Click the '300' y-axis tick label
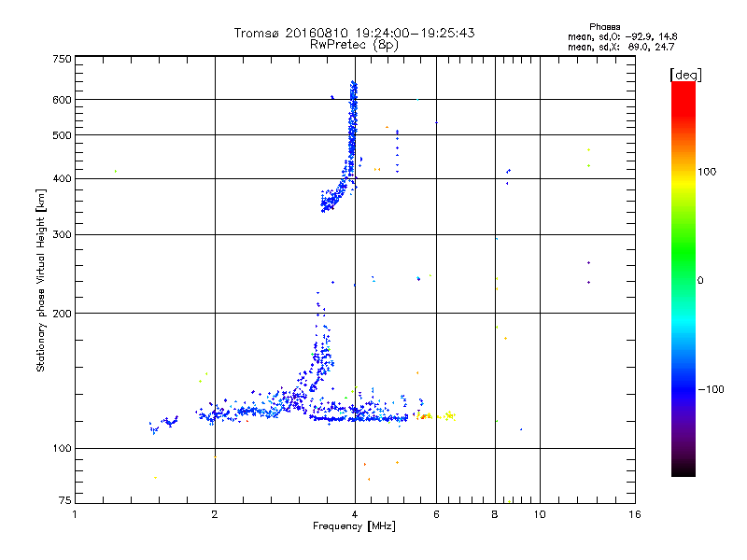The image size is (747, 560). 62,235
